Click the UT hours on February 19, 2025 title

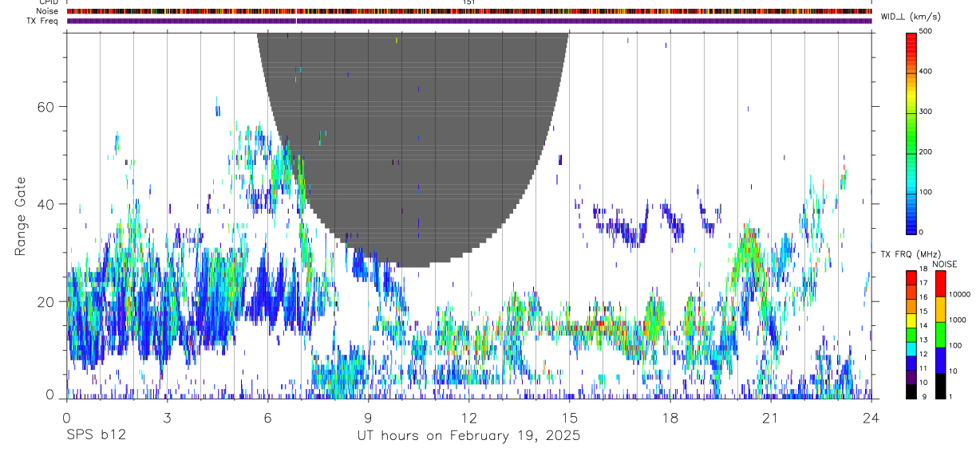(x=468, y=436)
